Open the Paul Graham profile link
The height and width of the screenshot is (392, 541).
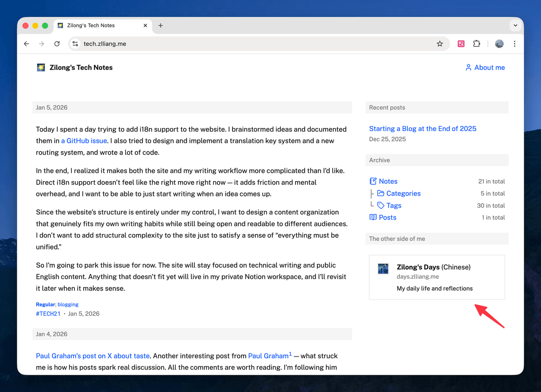pyautogui.click(x=268, y=356)
